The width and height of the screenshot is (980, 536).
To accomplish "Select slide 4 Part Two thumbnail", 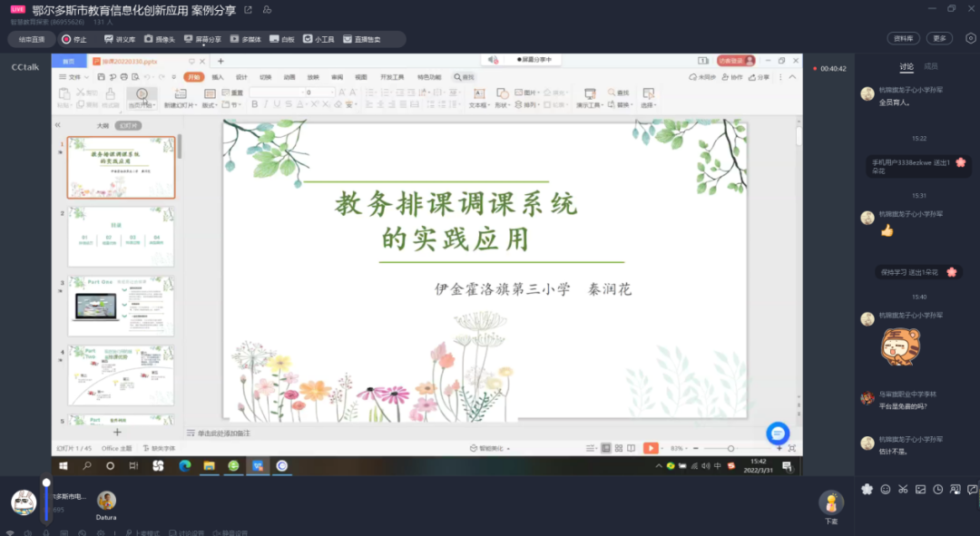I will pyautogui.click(x=121, y=375).
